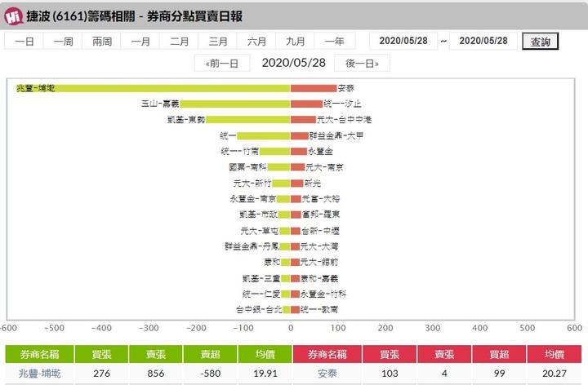Click the 元大-大灣 chart label
Screen dimensions: 588x385
click(319, 246)
